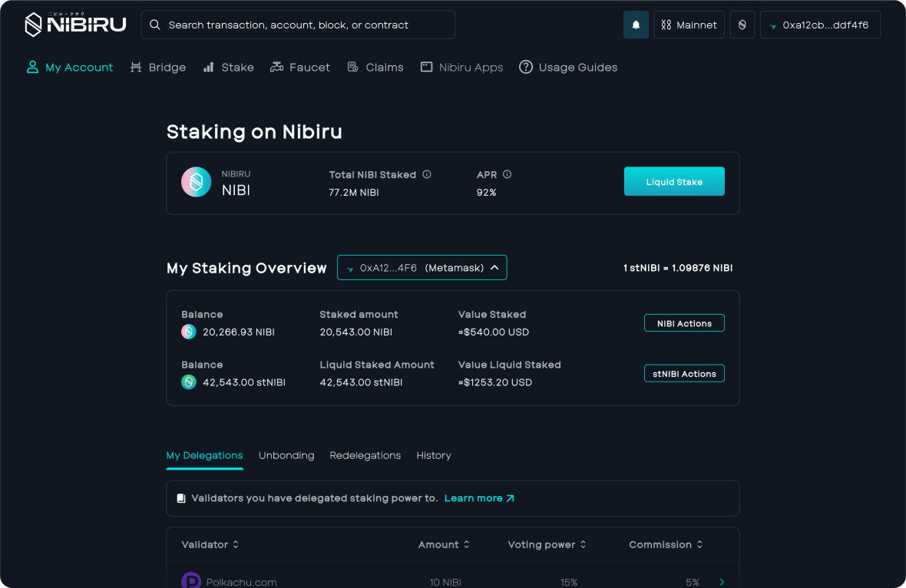Click wallet icon beside 0xa12cb...ddf4f6
The height and width of the screenshot is (588, 906).
(x=772, y=26)
